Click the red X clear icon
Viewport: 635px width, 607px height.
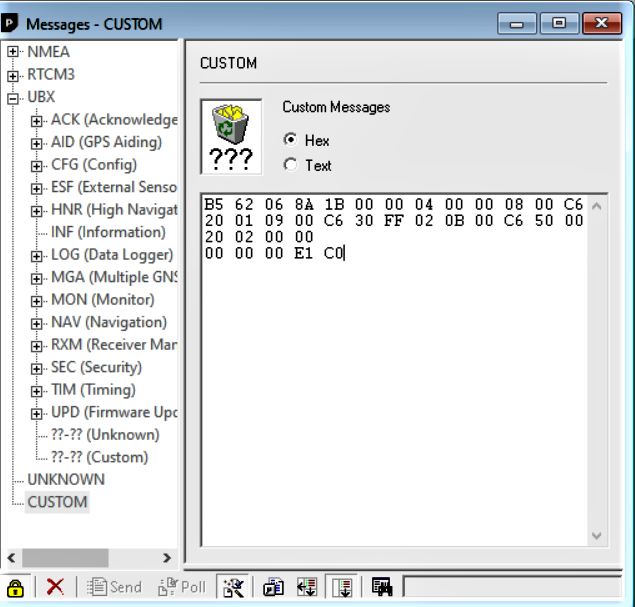pyautogui.click(x=56, y=587)
